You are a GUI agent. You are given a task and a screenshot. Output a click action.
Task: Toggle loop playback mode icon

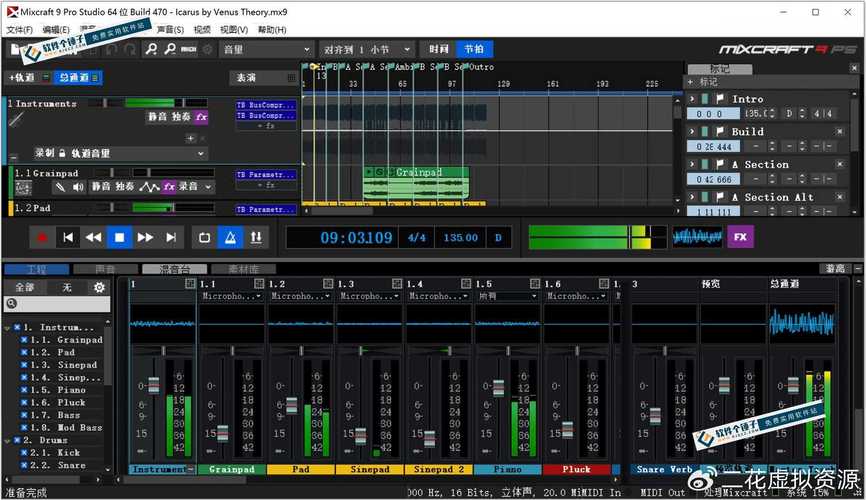coord(204,237)
